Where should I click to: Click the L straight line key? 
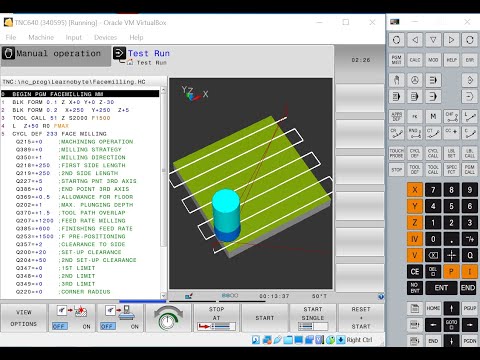[x=470, y=116]
